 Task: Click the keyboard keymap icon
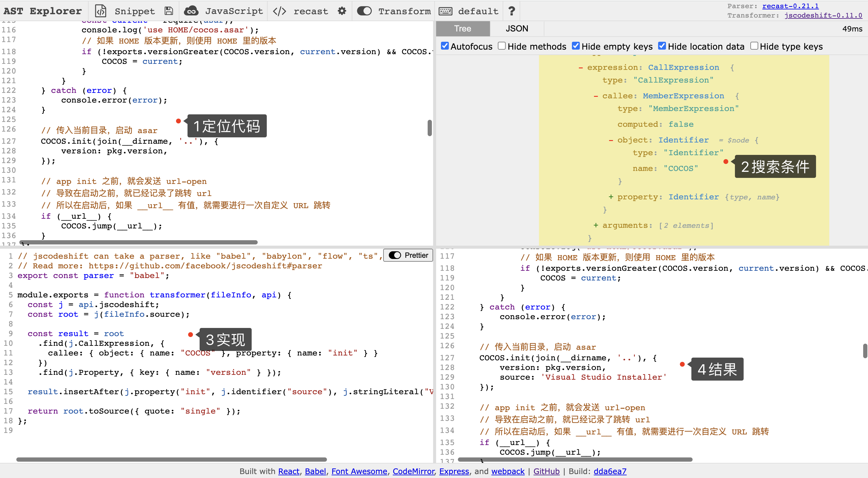(x=445, y=11)
